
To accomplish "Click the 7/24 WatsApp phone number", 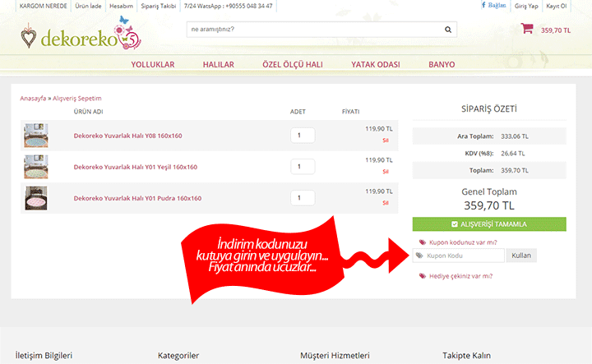I will pyautogui.click(x=228, y=6).
